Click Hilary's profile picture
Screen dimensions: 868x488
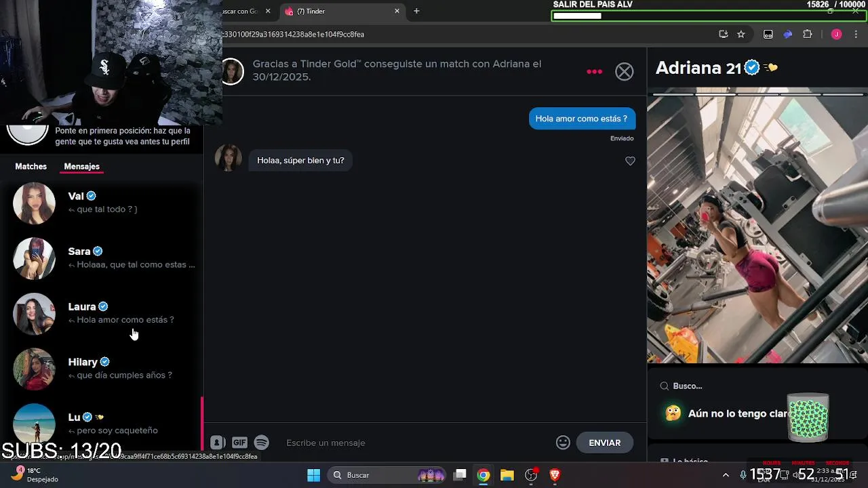tap(34, 369)
